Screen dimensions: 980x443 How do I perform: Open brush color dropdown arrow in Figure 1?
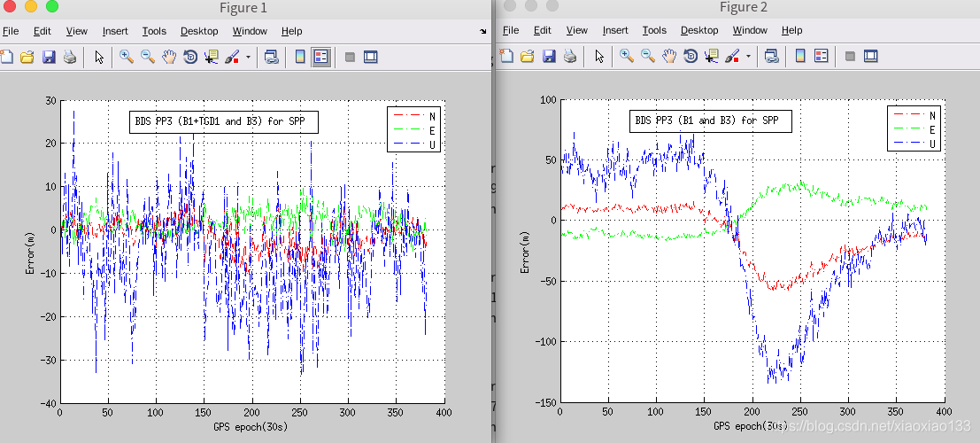(248, 57)
